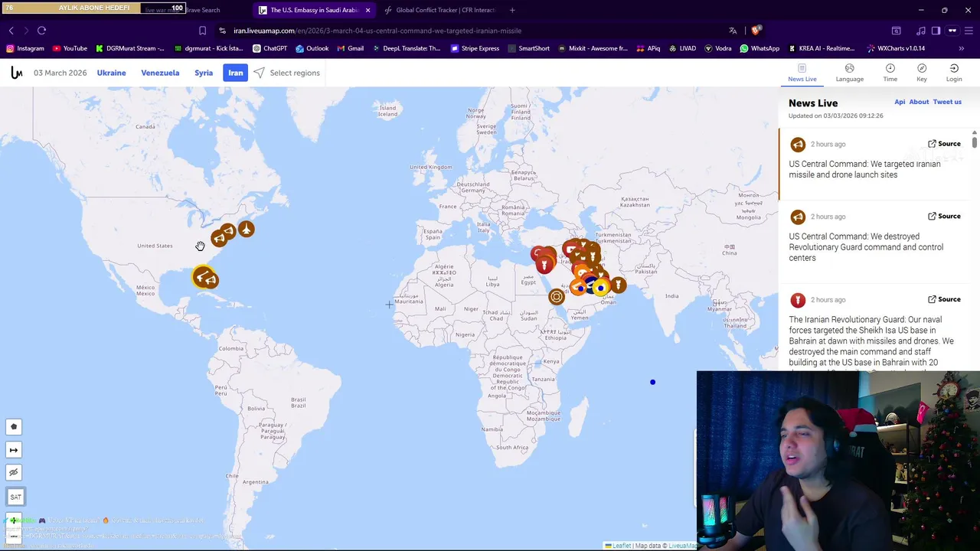
Task: Show the map Key legend
Action: click(x=922, y=73)
